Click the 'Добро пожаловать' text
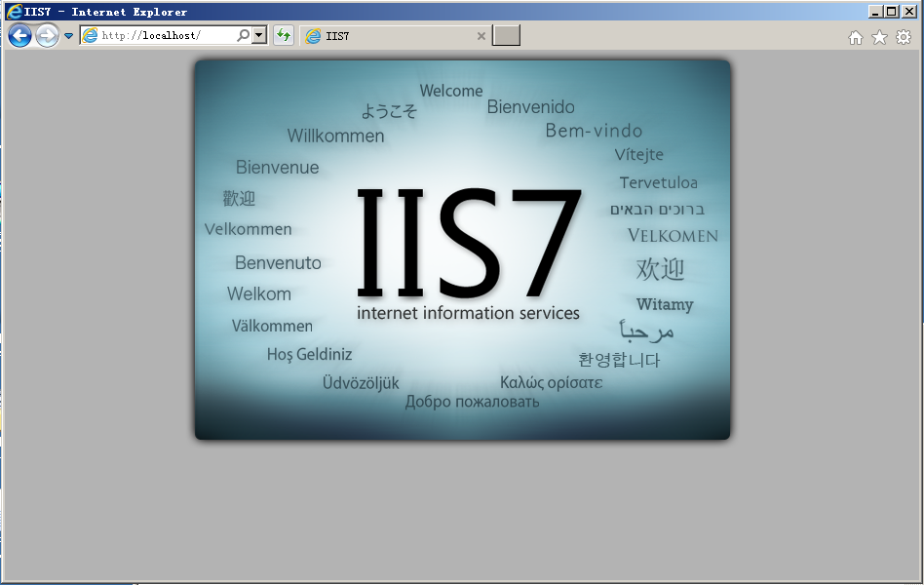The image size is (924, 585). 472,402
